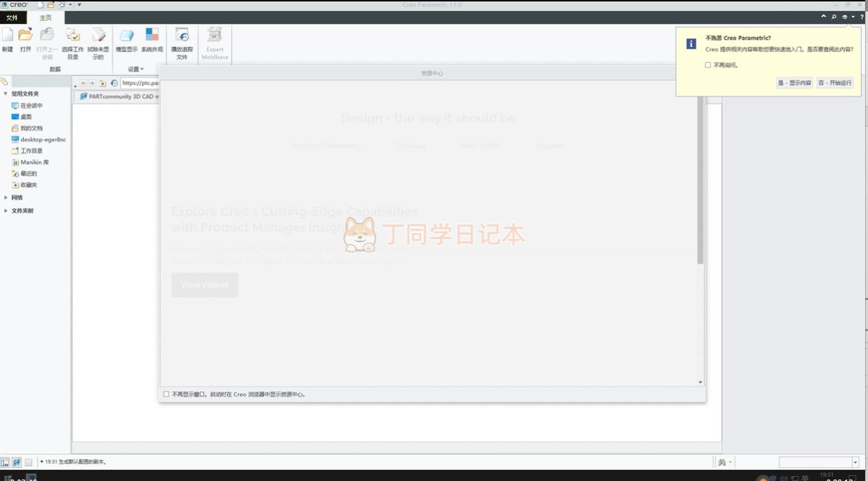Open the Support link in resource center

pos(550,146)
